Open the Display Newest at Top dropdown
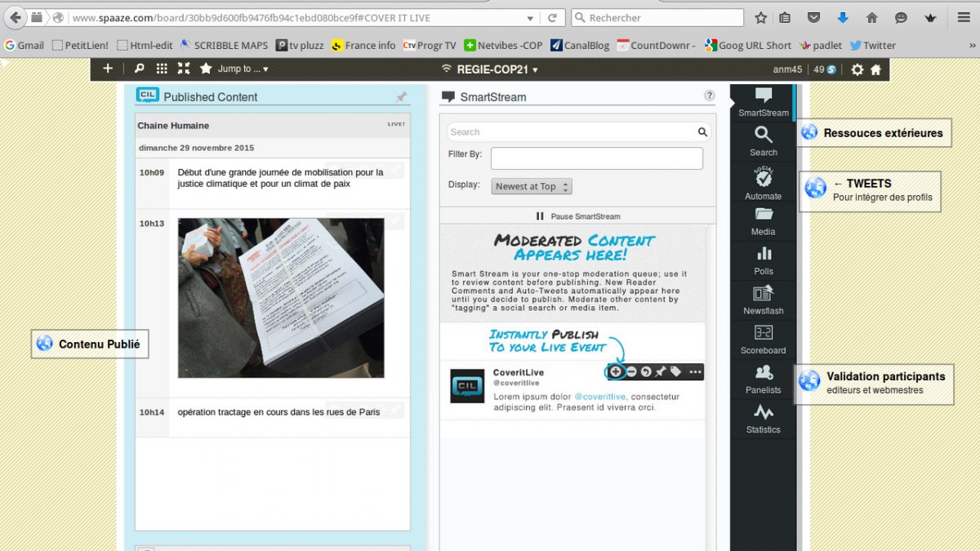 tap(532, 186)
